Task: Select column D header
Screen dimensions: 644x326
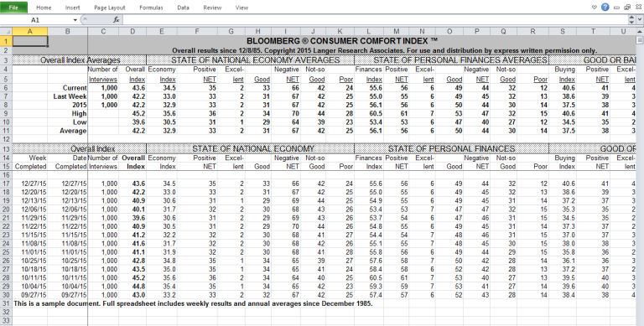Action: pos(132,31)
